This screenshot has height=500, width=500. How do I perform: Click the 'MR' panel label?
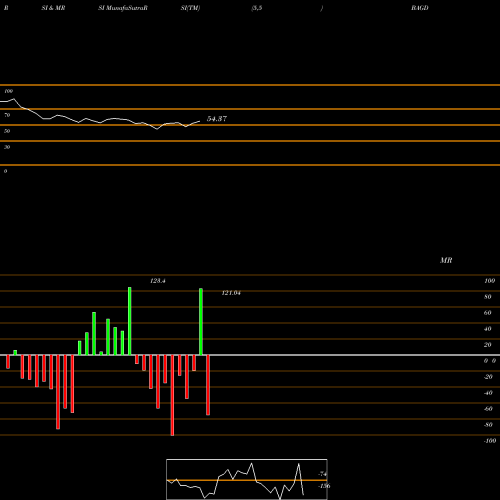point(446,260)
